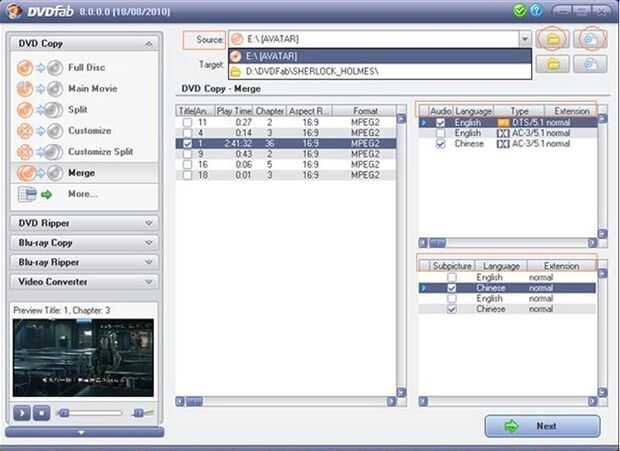Click the preview playback position slider

[91, 413]
